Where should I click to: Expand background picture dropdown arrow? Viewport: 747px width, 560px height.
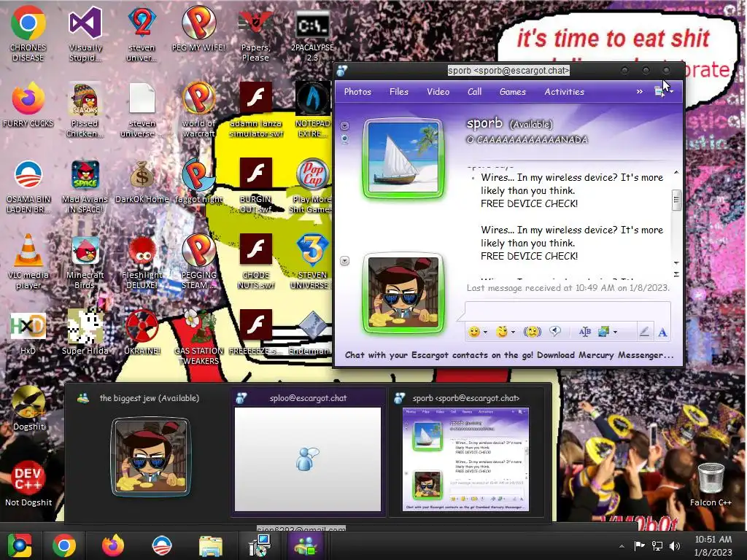tap(616, 332)
